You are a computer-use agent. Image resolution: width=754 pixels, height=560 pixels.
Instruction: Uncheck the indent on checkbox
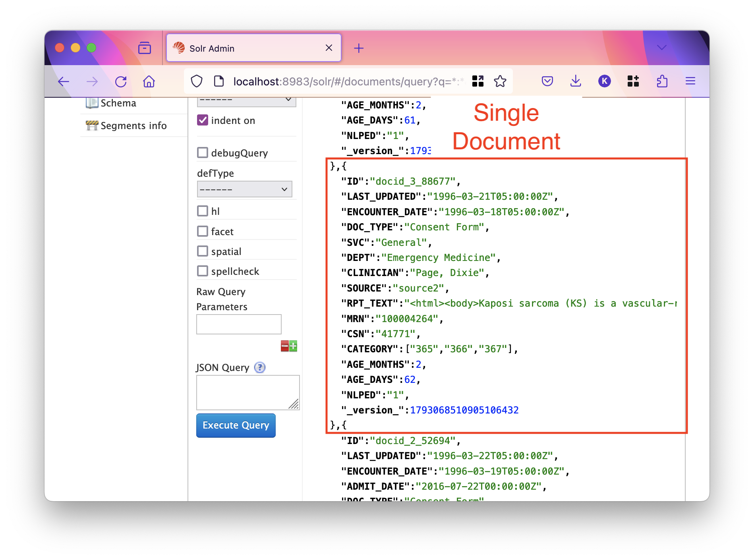tap(203, 120)
